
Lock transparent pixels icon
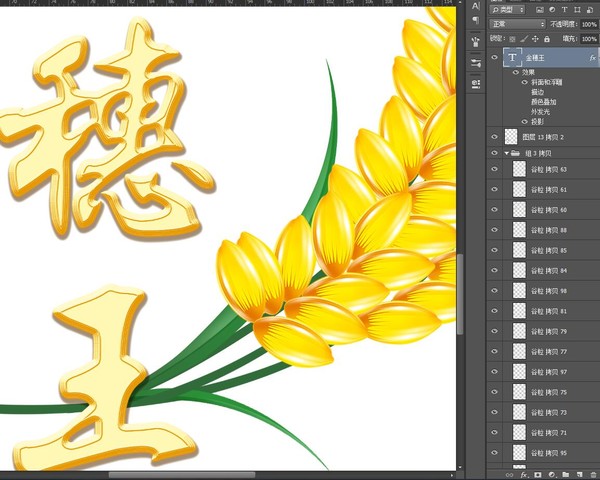(512, 39)
